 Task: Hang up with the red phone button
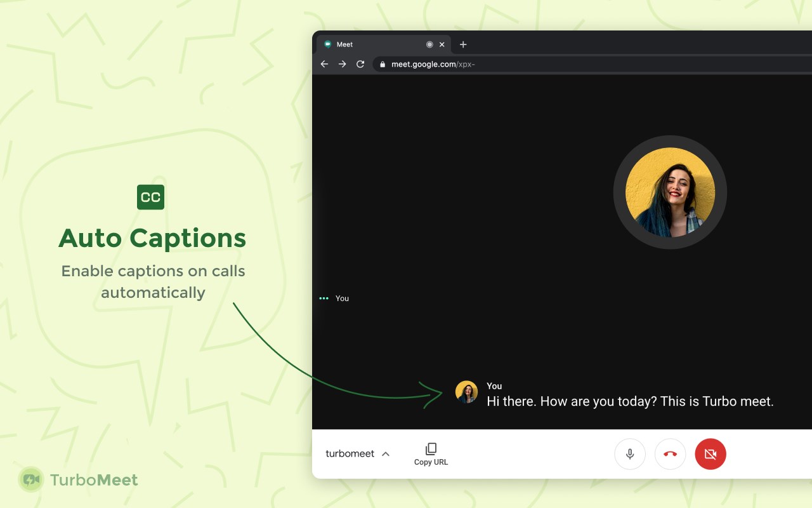[x=671, y=454]
